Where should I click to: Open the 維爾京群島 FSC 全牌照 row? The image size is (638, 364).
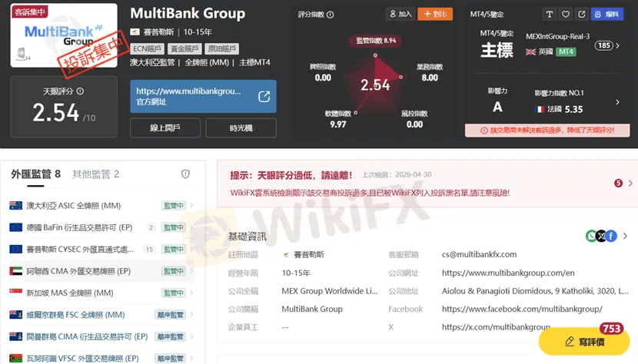101,315
